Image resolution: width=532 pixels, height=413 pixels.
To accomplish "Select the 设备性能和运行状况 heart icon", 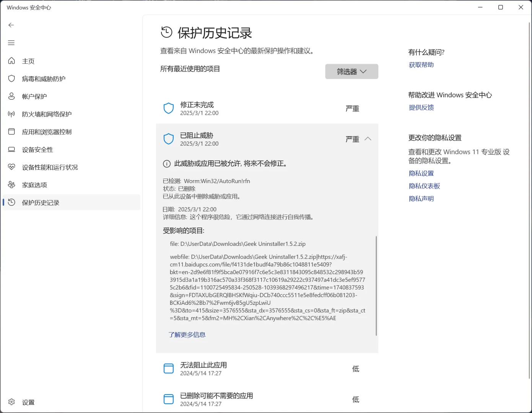I will tap(11, 167).
